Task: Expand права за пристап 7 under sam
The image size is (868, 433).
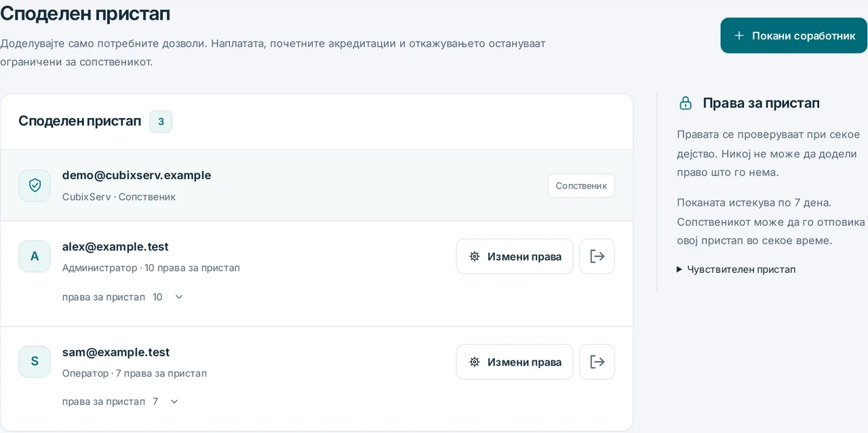Action: coord(121,401)
